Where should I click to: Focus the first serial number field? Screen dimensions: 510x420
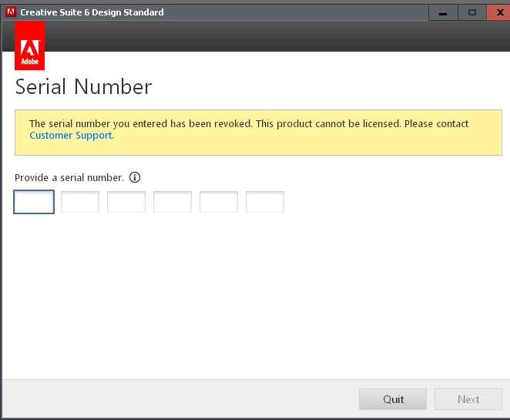click(x=34, y=202)
